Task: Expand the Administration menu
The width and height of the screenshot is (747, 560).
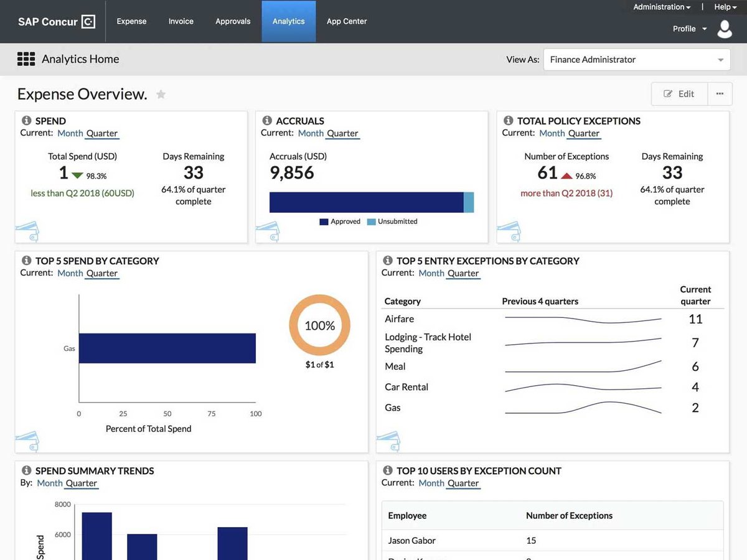Action: (662, 7)
